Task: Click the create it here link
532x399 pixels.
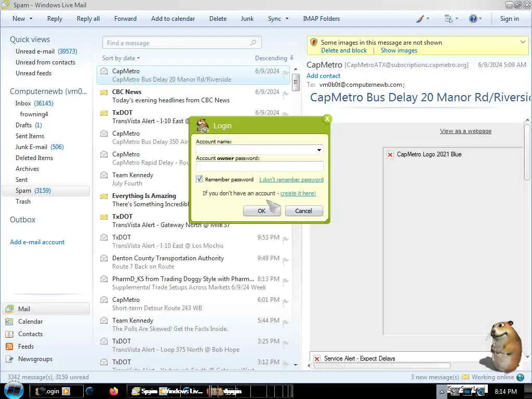Action: [x=298, y=193]
